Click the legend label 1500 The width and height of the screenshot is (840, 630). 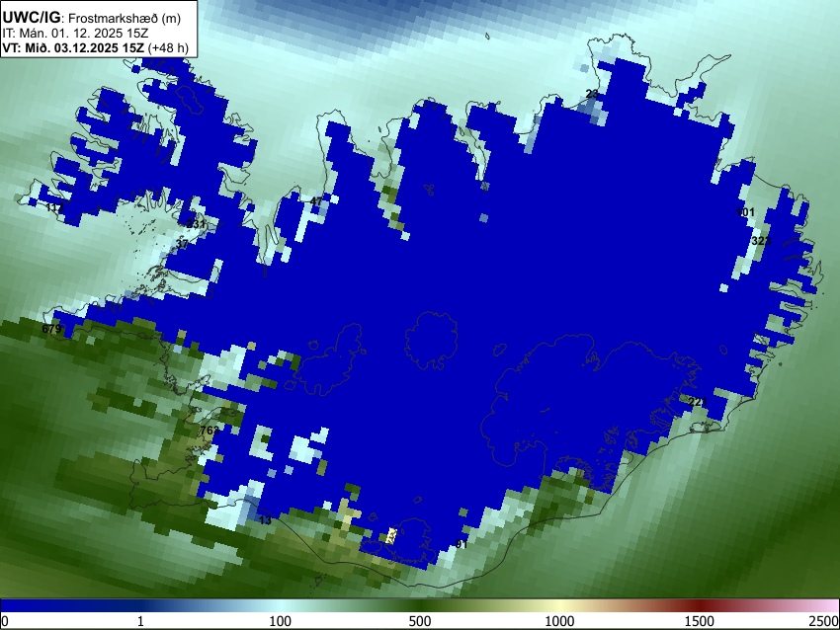pos(700,621)
